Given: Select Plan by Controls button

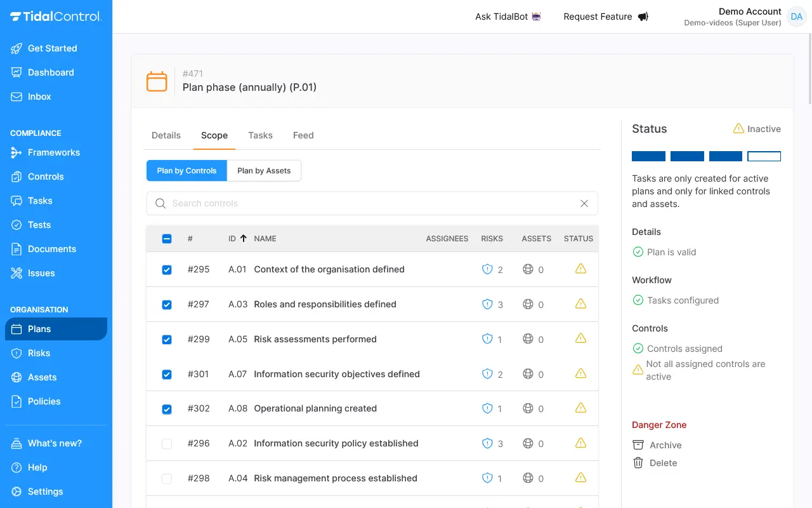Looking at the screenshot, I should click(187, 171).
